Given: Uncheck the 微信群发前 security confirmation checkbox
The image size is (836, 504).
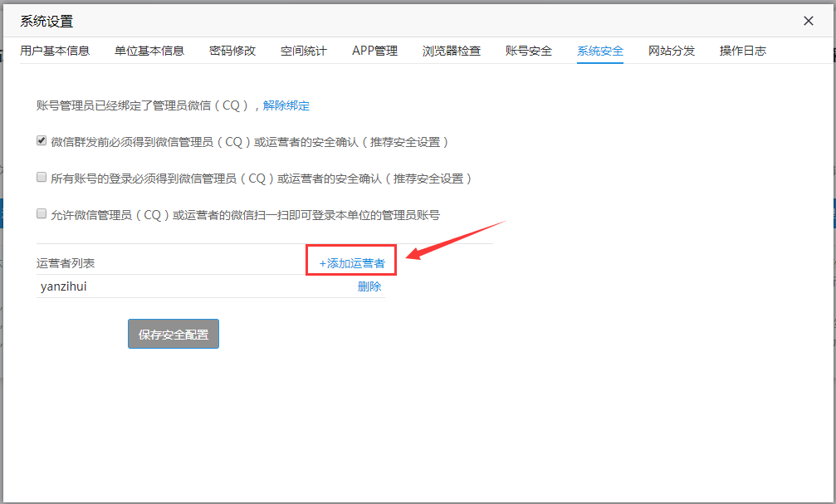Looking at the screenshot, I should (42, 141).
